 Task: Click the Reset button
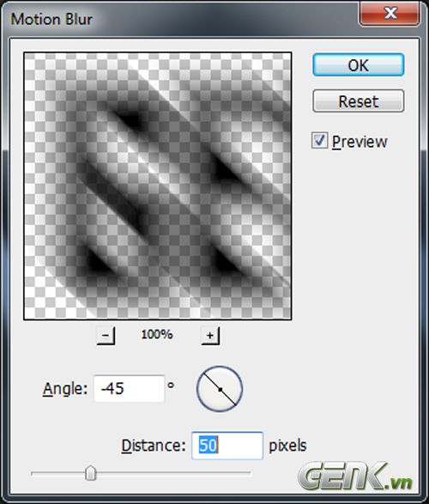359,101
